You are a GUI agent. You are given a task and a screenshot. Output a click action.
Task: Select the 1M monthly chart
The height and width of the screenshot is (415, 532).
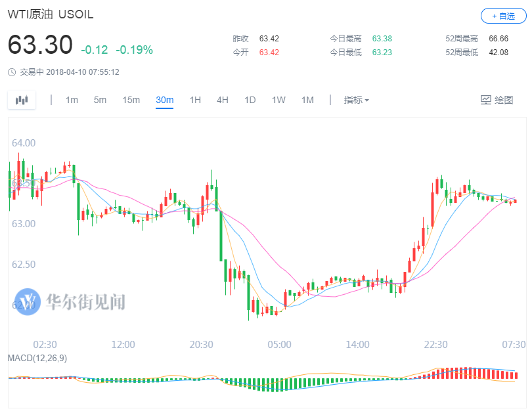[x=307, y=100]
